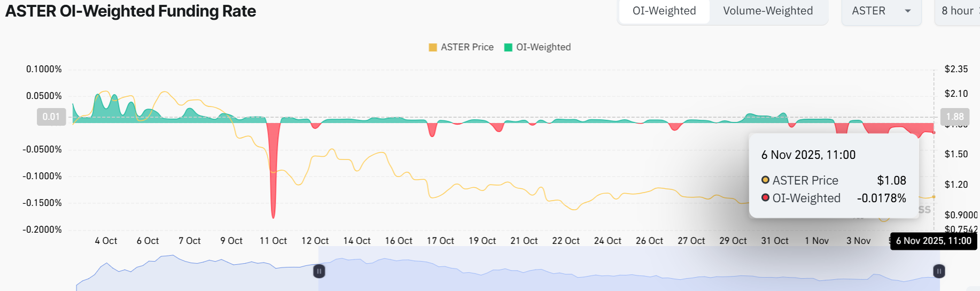
Task: Click the 22 Oct label on x-axis
Action: pos(565,241)
